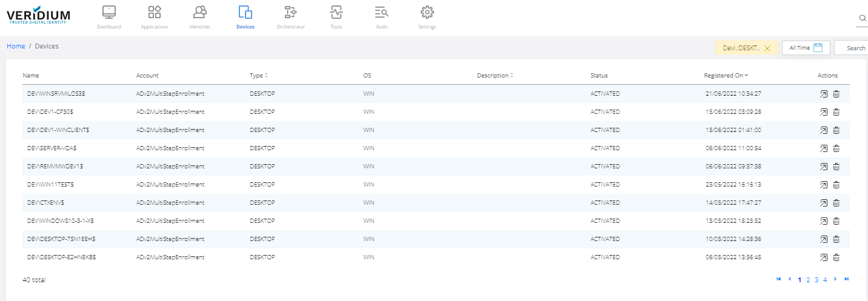Open the Identities section
The height and width of the screenshot is (301, 868).
pos(200,12)
